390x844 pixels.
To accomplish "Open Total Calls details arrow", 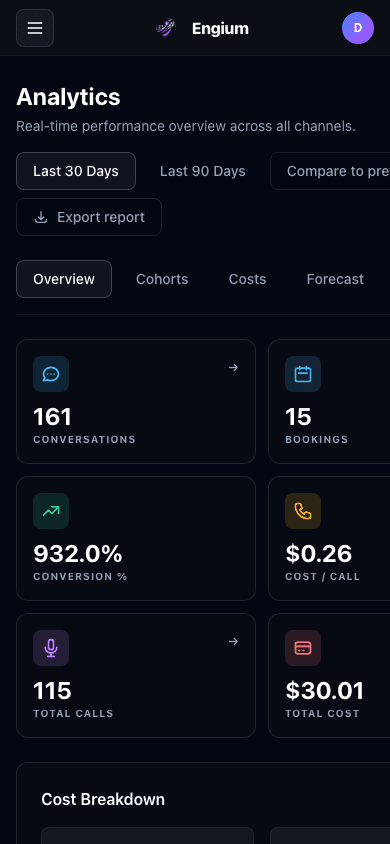I will pyautogui.click(x=233, y=642).
